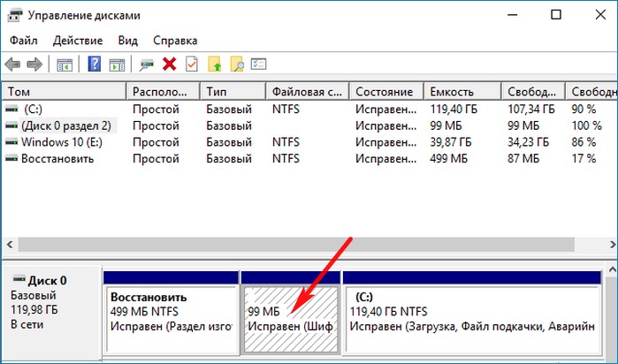
Task: Select the (C:) volume in the list
Action: pyautogui.click(x=33, y=110)
